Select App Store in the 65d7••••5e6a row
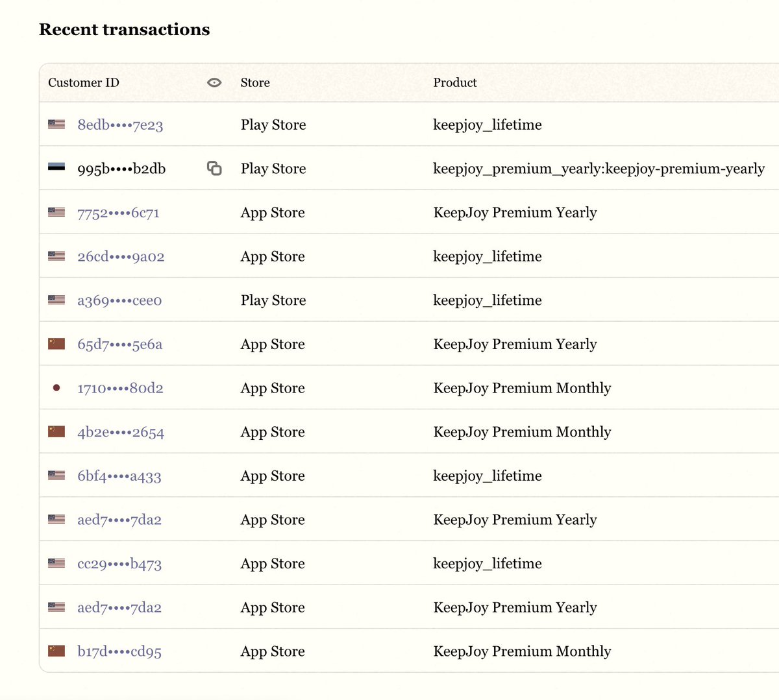The height and width of the screenshot is (700, 779). [273, 344]
